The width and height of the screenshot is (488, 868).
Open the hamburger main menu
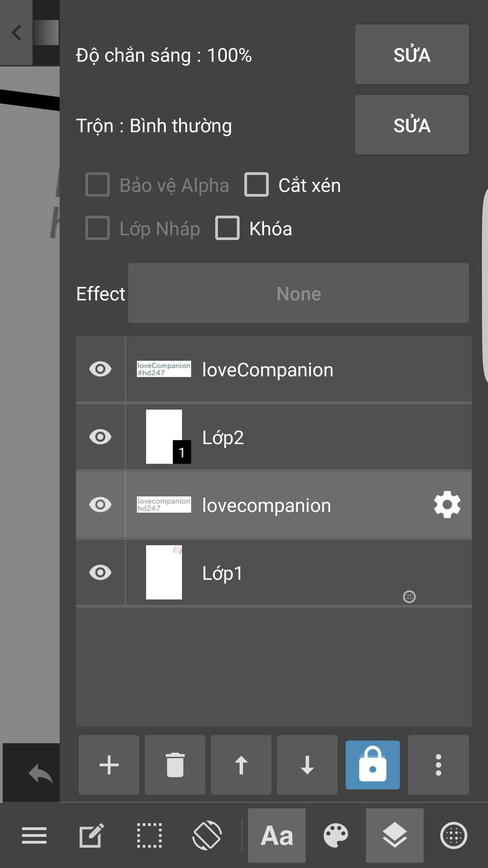pyautogui.click(x=34, y=836)
